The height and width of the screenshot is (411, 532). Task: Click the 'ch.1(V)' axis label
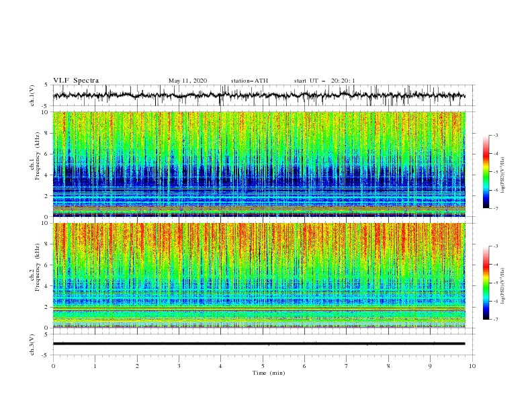click(32, 95)
